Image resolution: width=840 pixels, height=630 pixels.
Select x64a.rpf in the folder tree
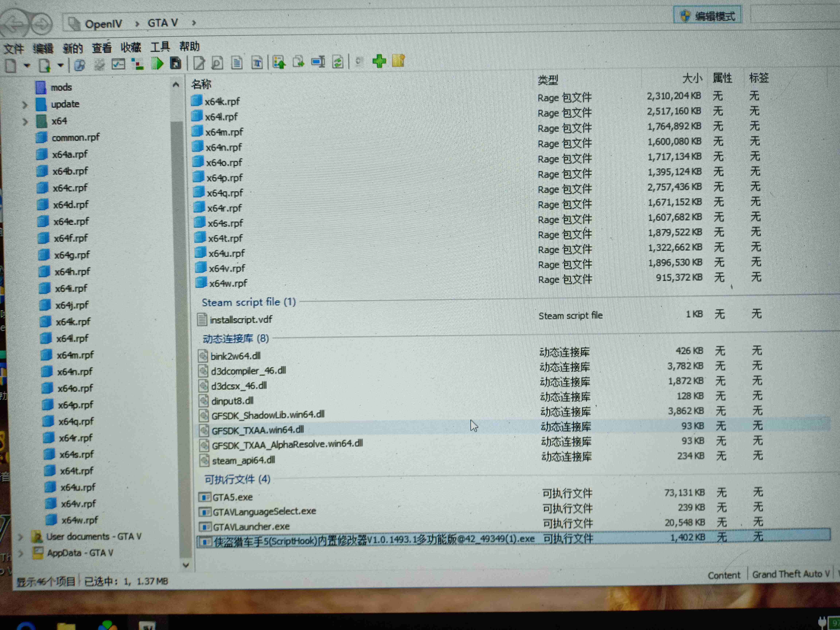70,155
